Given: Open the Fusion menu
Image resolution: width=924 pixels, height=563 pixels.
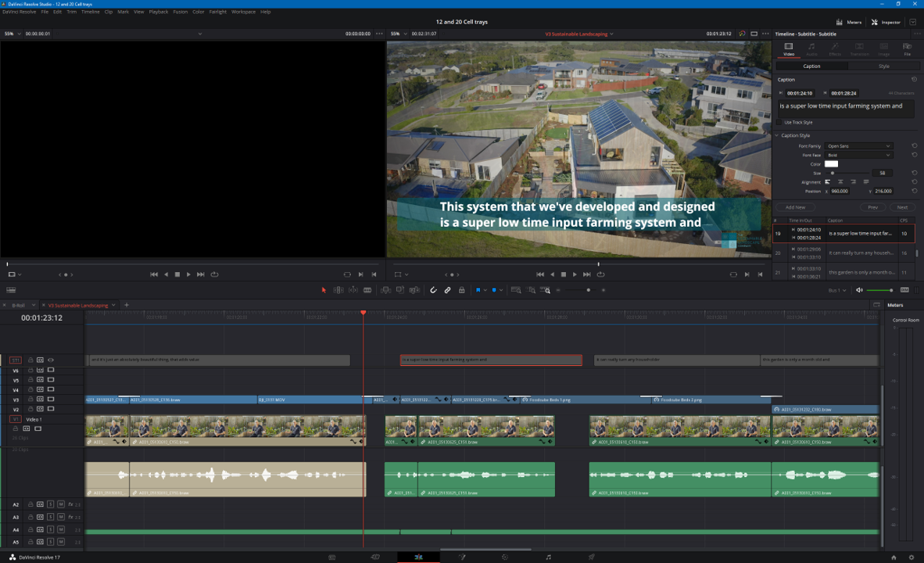Looking at the screenshot, I should pyautogui.click(x=181, y=12).
